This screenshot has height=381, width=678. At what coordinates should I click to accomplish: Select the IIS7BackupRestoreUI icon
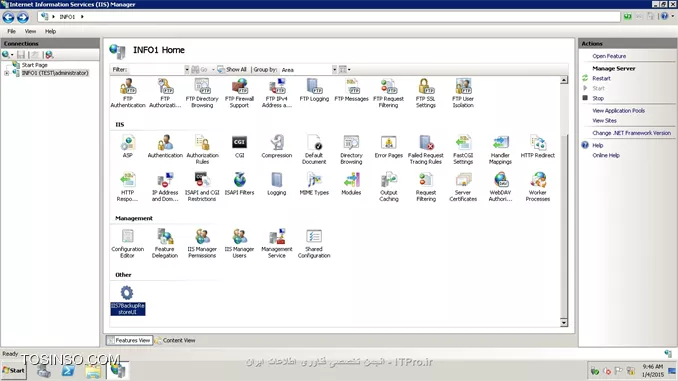coord(128,300)
